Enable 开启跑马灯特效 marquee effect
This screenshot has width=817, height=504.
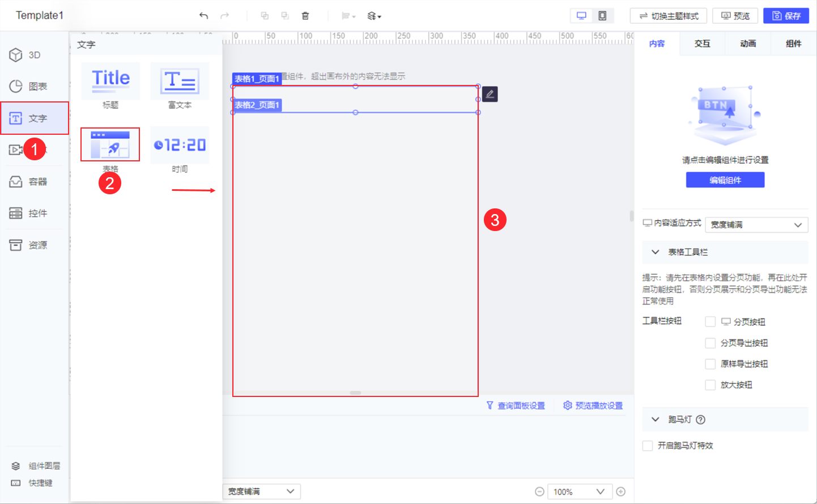648,446
